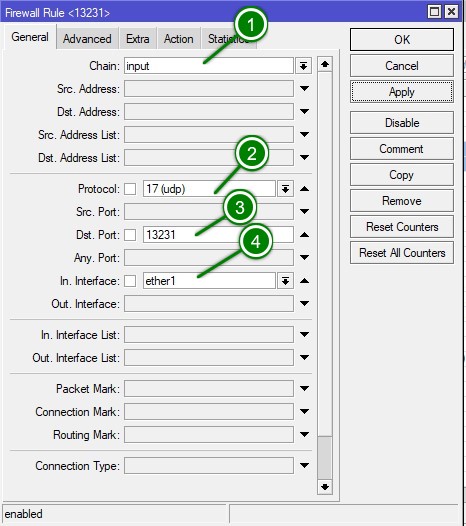
Task: Open the In. Interface selection list button
Action: coord(286,281)
